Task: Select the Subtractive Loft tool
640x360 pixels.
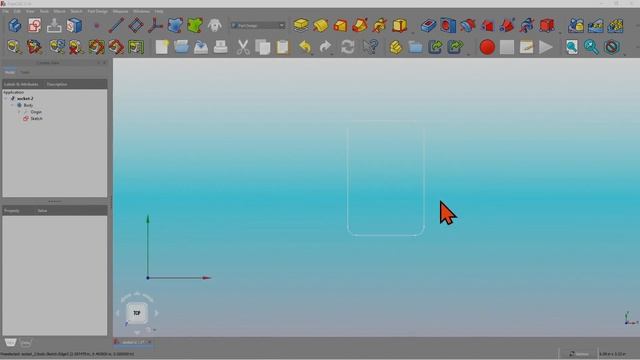Action: click(x=487, y=25)
